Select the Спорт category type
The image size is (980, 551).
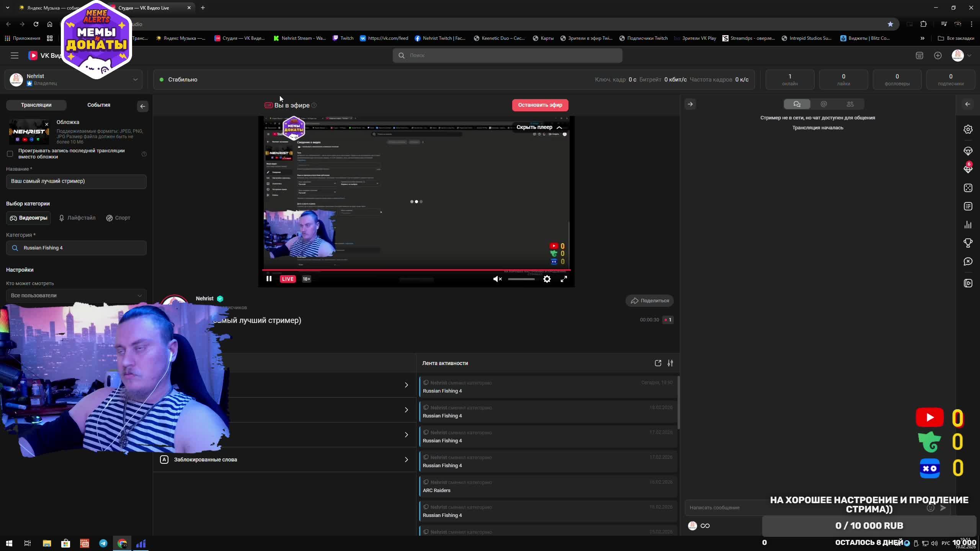tap(118, 218)
